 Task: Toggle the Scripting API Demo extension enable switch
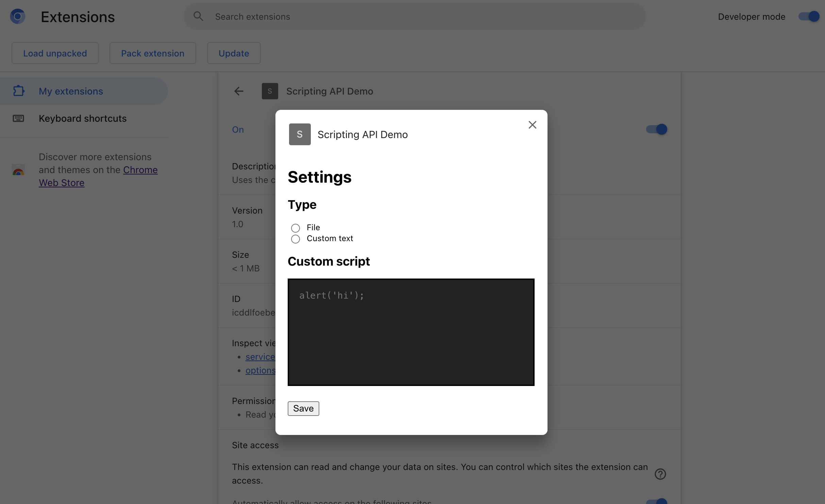655,129
